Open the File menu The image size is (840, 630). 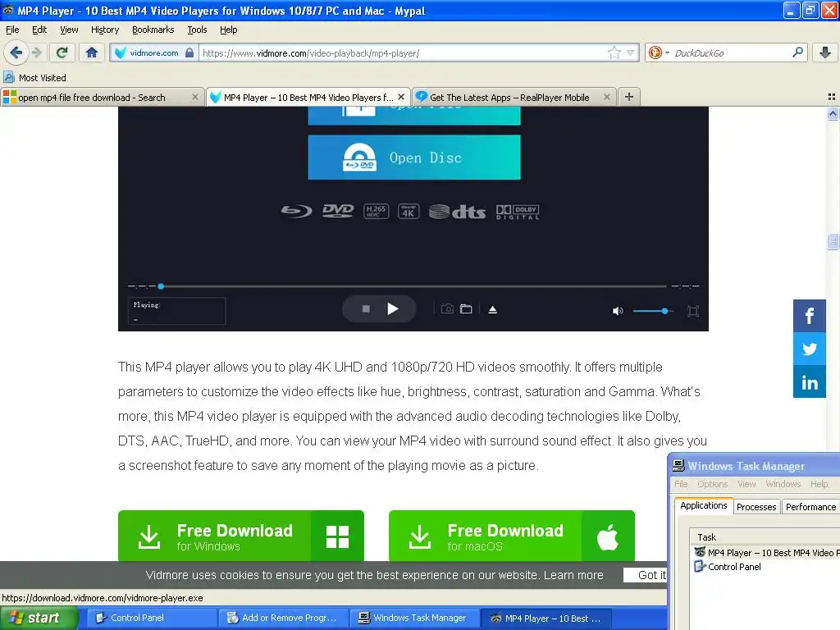12,30
